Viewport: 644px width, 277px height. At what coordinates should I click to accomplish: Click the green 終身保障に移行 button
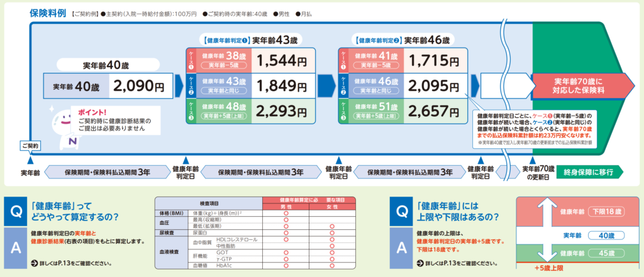pyautogui.click(x=589, y=171)
